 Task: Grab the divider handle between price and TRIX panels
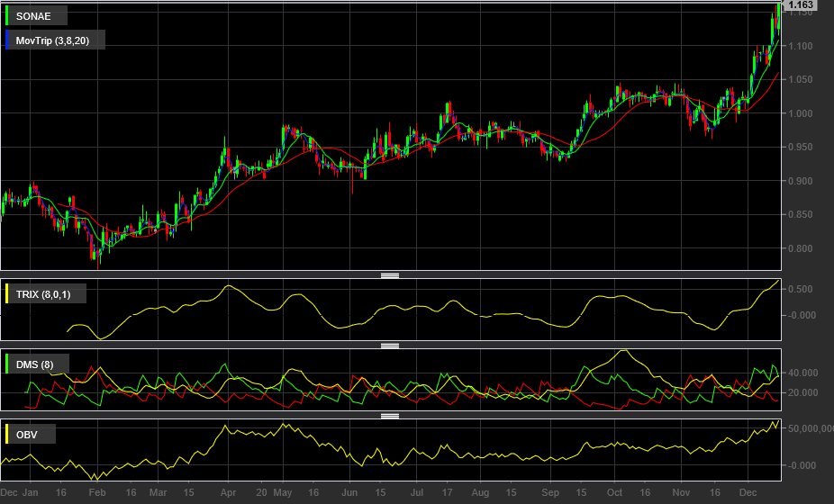[390, 275]
